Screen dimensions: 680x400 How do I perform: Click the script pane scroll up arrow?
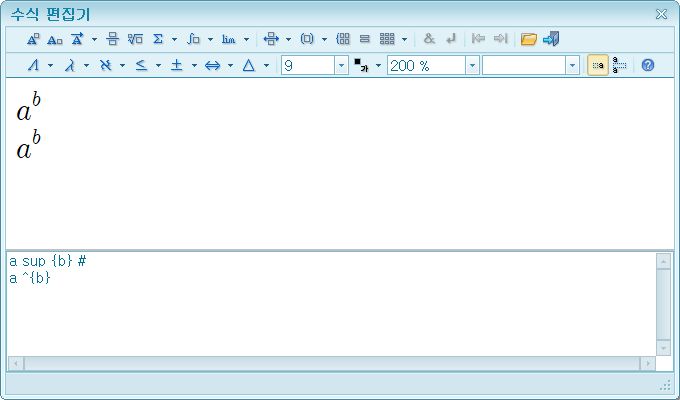(664, 262)
